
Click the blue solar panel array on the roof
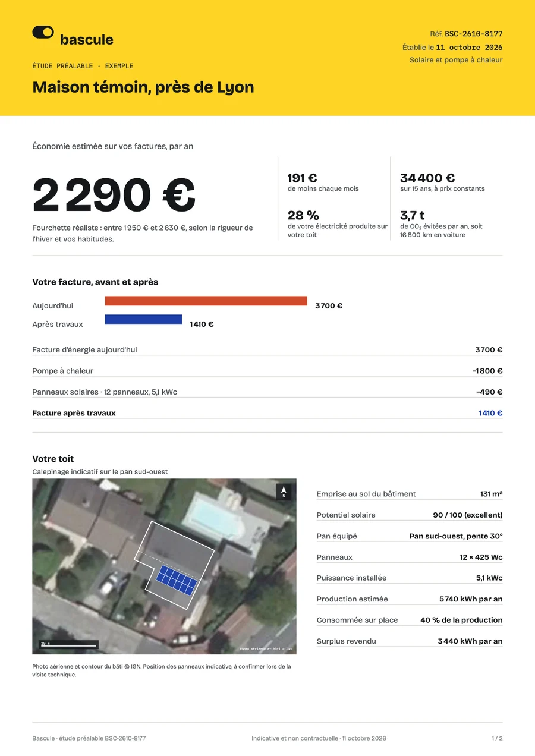point(177,581)
